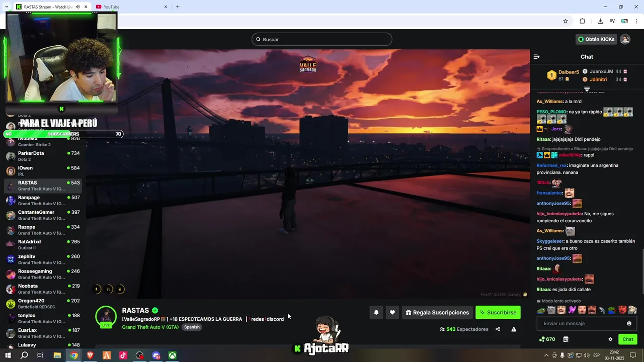Image resolution: width=644 pixels, height=362 pixels.
Task: Click the Spanish language tag
Action: coord(192,327)
